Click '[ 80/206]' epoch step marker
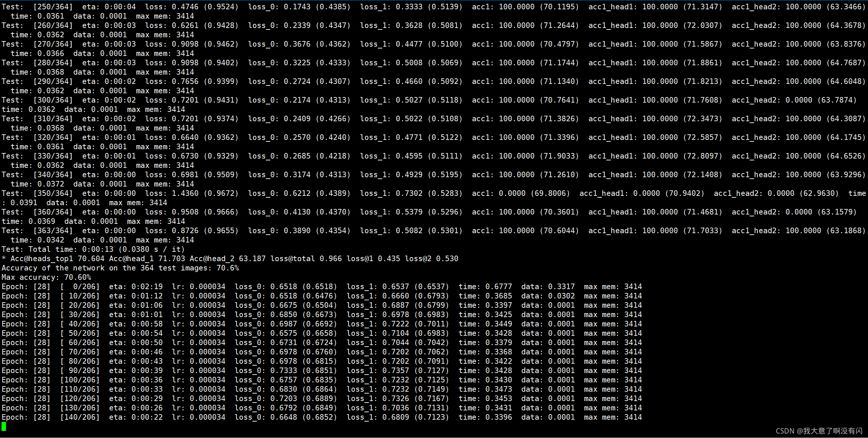Screen dimensions: 868x438 [80, 361]
